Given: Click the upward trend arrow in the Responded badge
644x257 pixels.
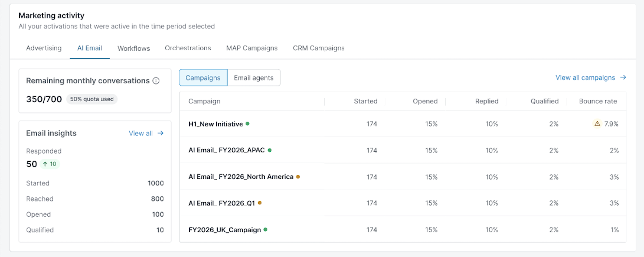Looking at the screenshot, I should click(x=45, y=164).
